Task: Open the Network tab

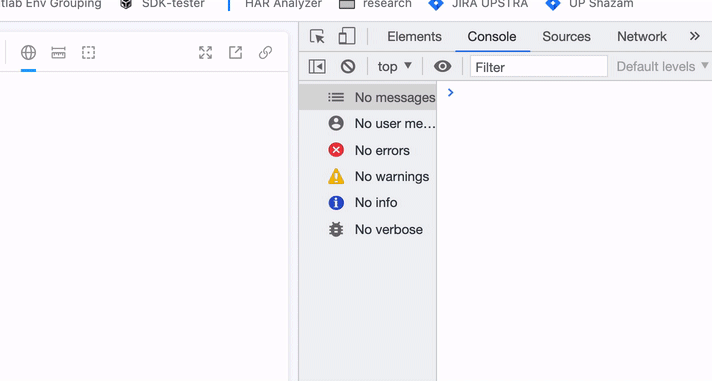Action: [642, 36]
